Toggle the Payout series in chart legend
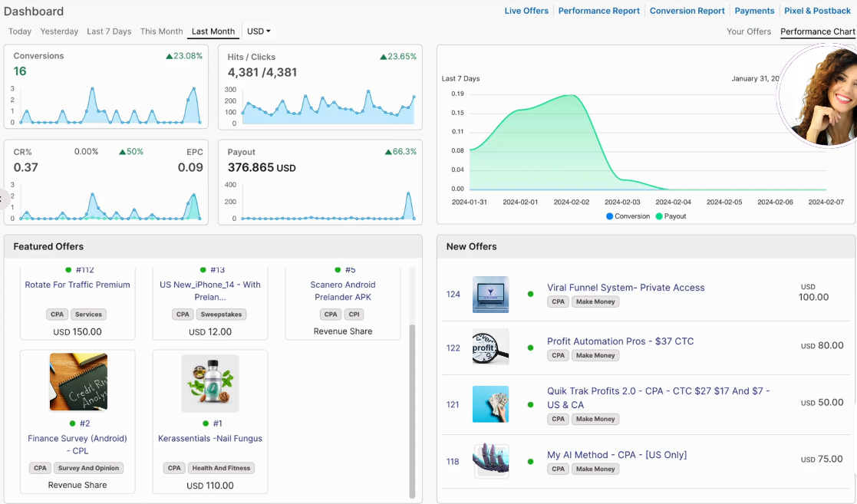Viewport: 857px width, 504px height. (x=671, y=216)
